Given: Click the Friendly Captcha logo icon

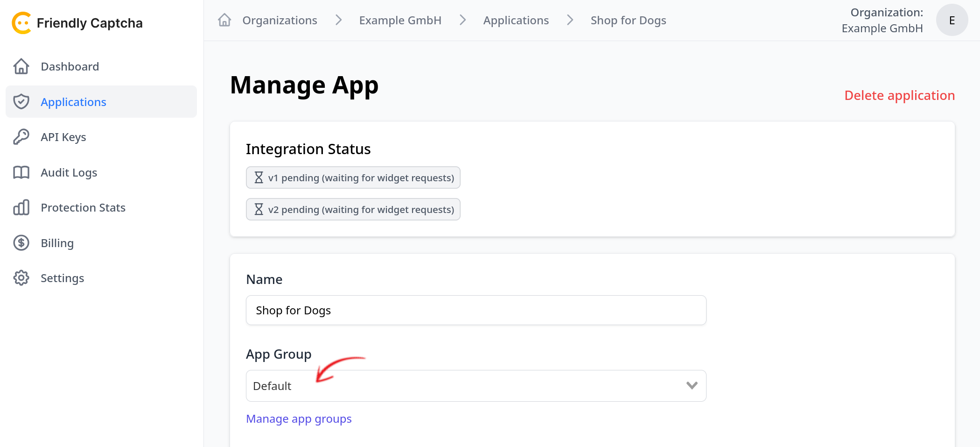Looking at the screenshot, I should point(21,23).
